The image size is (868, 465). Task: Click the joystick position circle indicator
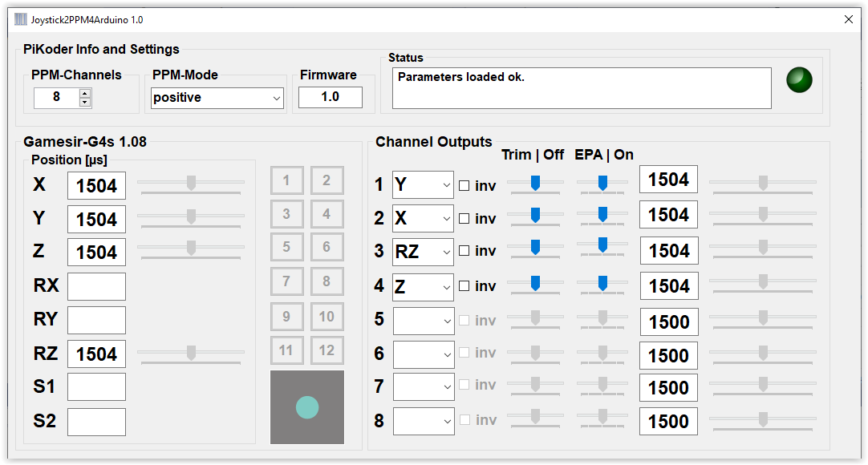[307, 407]
